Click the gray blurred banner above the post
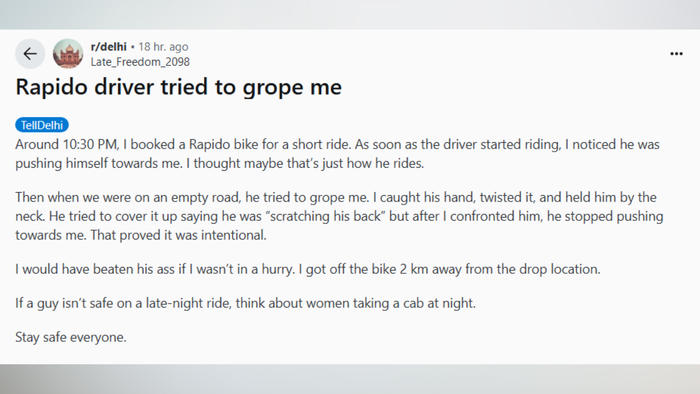 click(350, 15)
